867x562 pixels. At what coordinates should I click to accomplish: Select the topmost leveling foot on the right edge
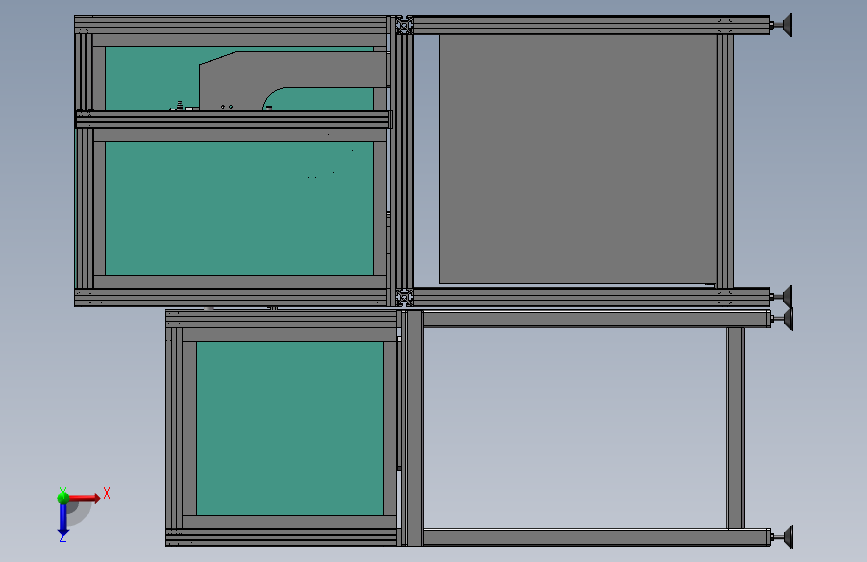pyautogui.click(x=781, y=25)
